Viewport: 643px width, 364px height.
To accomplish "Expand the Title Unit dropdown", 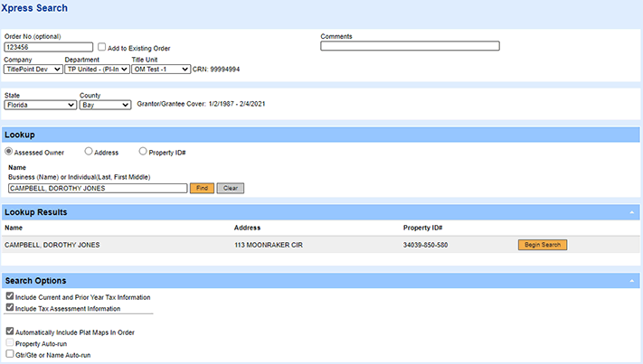I will [x=161, y=69].
